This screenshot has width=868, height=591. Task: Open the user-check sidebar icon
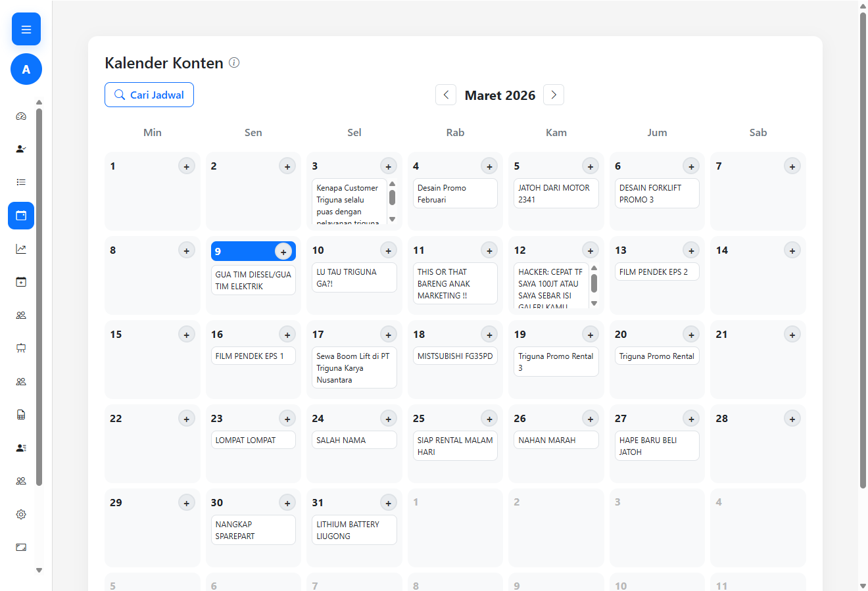click(x=21, y=149)
